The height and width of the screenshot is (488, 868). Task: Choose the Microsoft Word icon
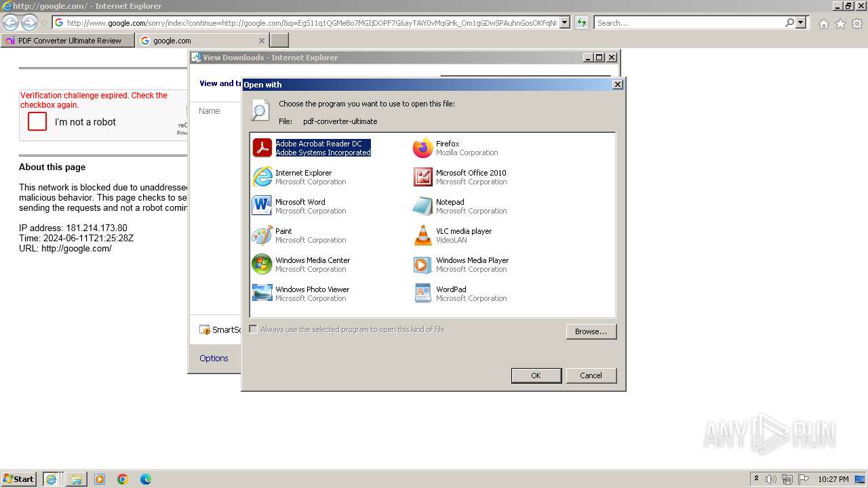pos(262,206)
